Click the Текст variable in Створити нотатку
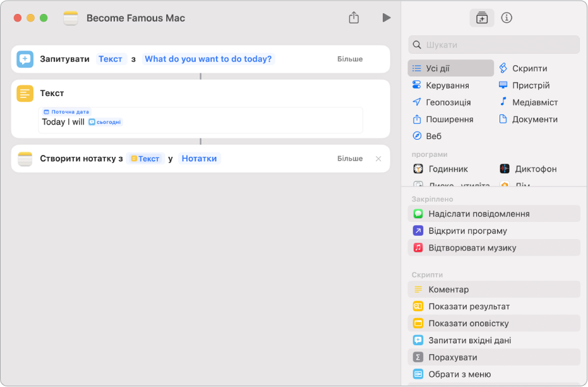The width and height of the screenshot is (588, 387). click(145, 158)
